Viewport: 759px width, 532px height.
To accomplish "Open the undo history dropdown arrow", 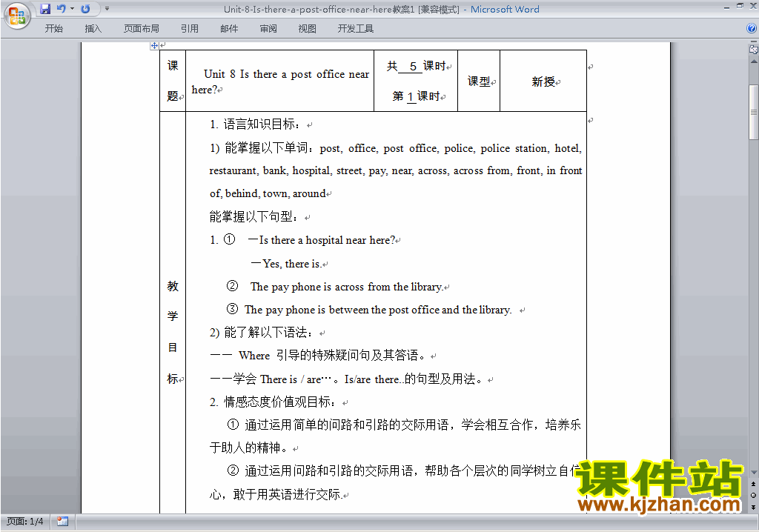I will click(x=72, y=9).
